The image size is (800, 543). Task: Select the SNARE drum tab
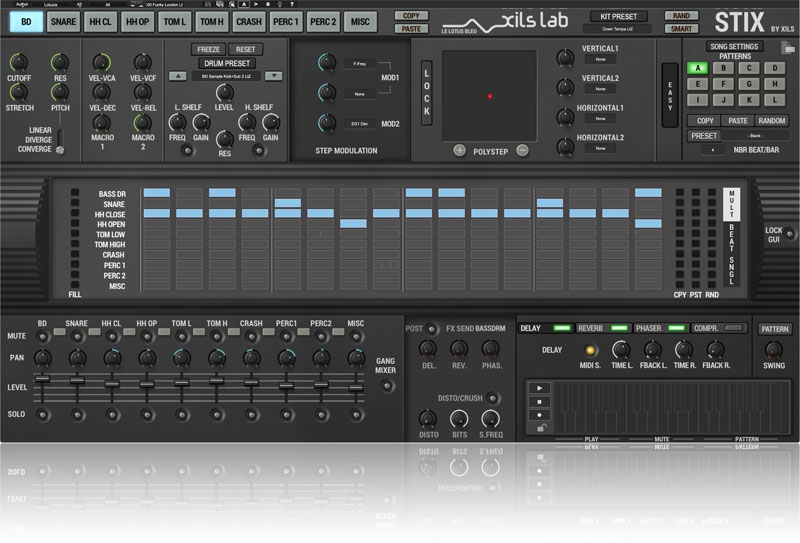point(63,20)
